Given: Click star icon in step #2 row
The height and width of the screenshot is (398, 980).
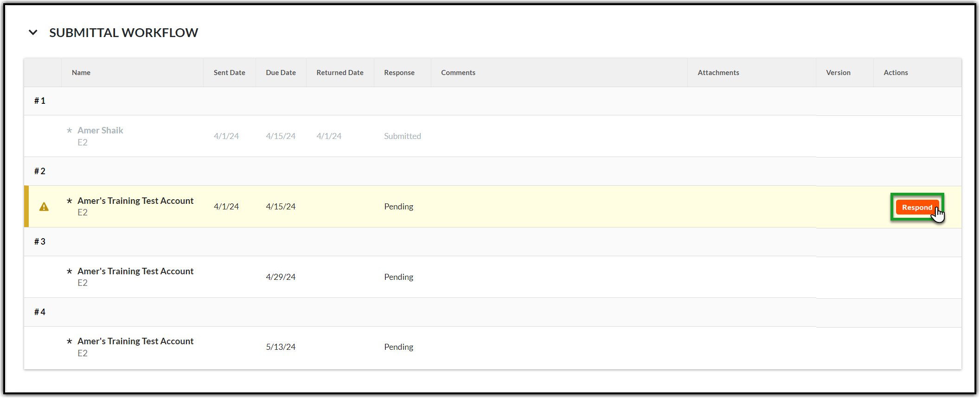Looking at the screenshot, I should tap(70, 201).
